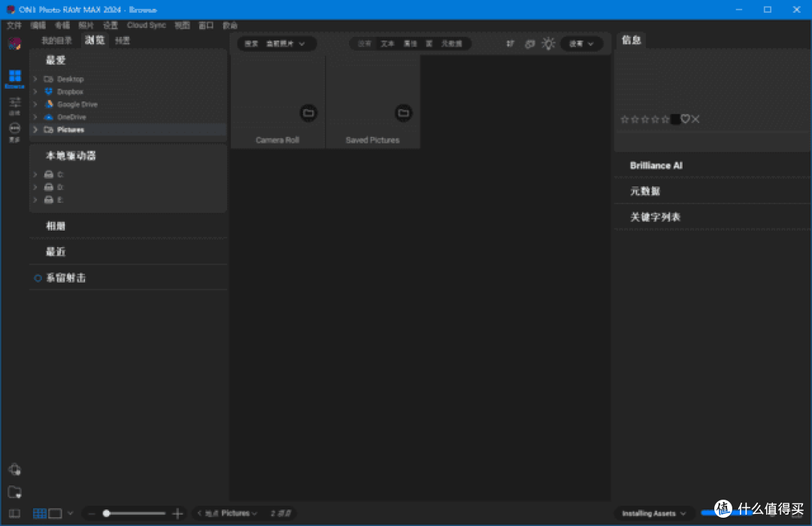The width and height of the screenshot is (812, 526).
Task: Click the E: drive icon
Action: pos(49,200)
